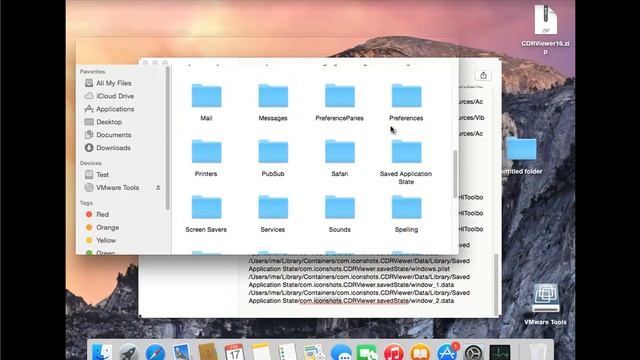Select the Services folder
640x360 pixels.
click(273, 207)
